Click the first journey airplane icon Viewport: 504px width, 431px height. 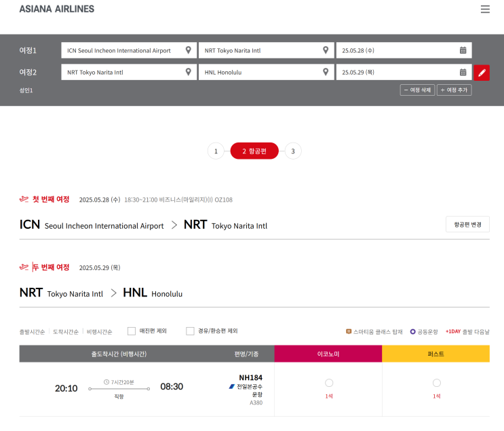24,199
